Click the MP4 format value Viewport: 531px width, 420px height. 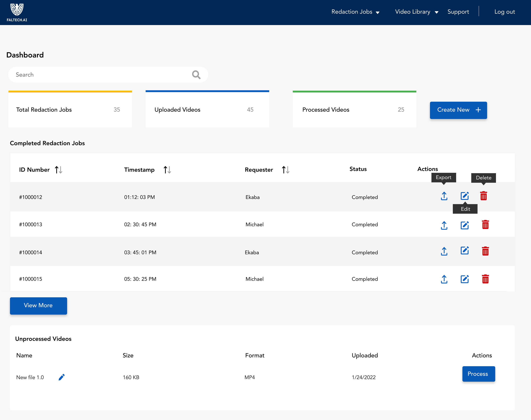pos(249,377)
